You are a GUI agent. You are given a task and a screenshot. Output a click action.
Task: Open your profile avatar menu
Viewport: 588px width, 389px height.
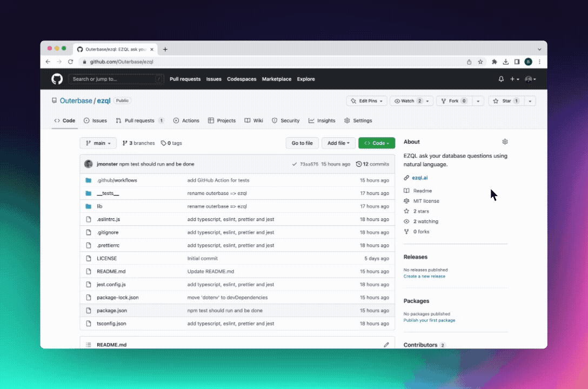[529, 79]
